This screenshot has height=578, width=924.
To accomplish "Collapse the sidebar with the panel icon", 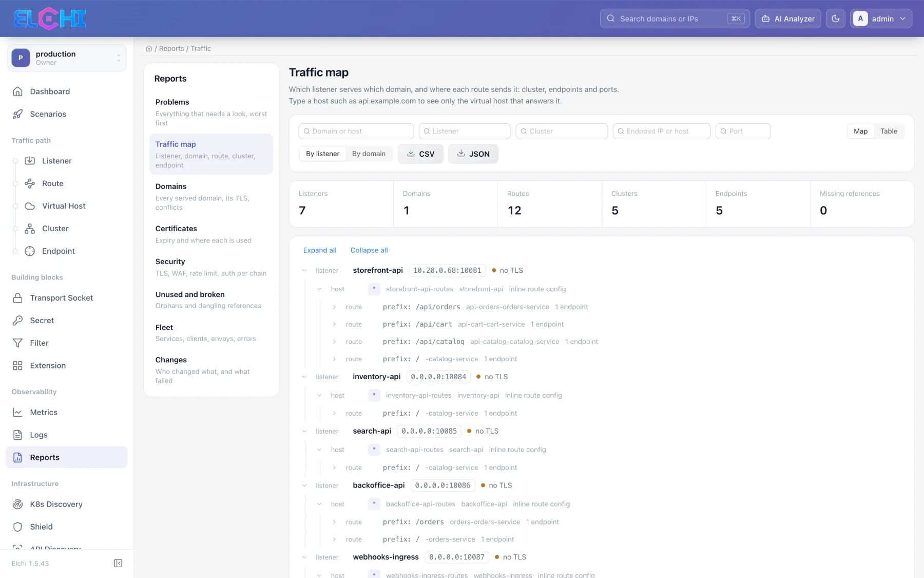I will pyautogui.click(x=118, y=564).
